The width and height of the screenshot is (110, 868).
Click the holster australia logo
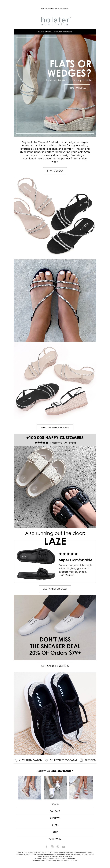pyautogui.click(x=55, y=21)
